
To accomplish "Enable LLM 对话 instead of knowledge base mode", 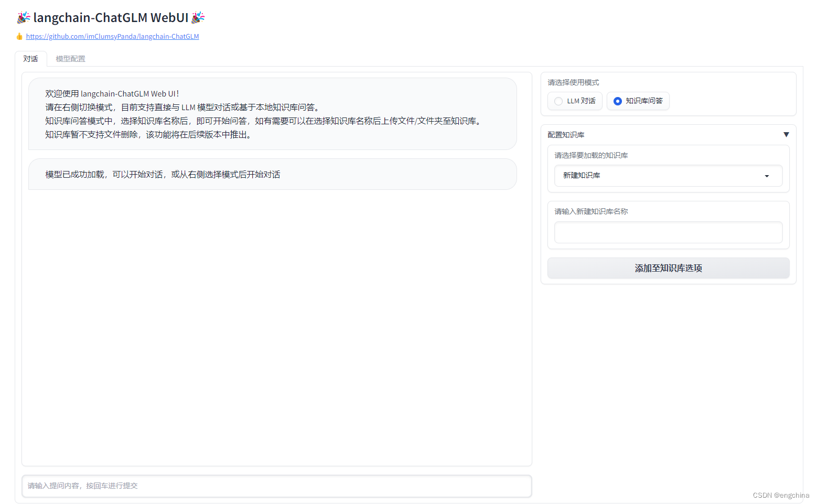I will (574, 101).
